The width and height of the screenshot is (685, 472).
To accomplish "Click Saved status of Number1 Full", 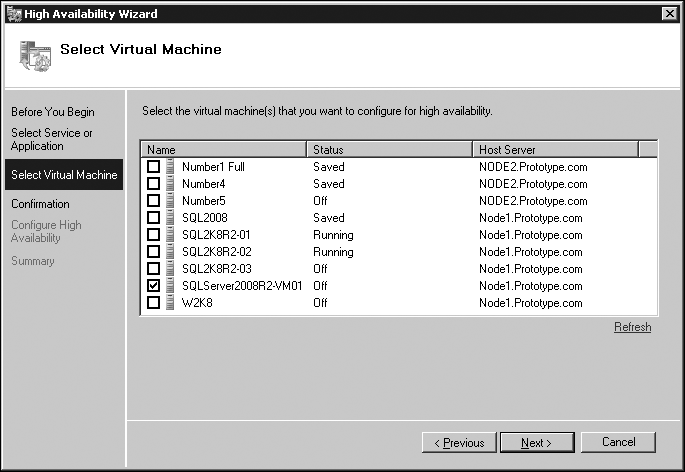I will point(329,167).
